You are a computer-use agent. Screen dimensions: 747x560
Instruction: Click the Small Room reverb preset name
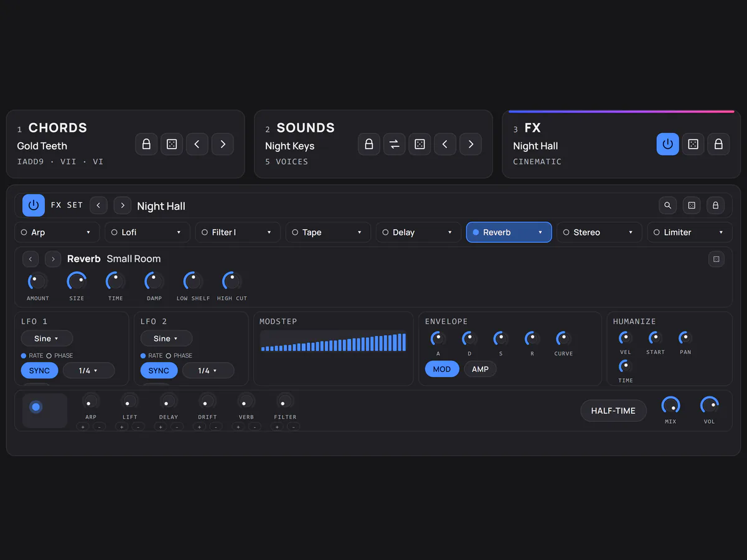point(134,259)
